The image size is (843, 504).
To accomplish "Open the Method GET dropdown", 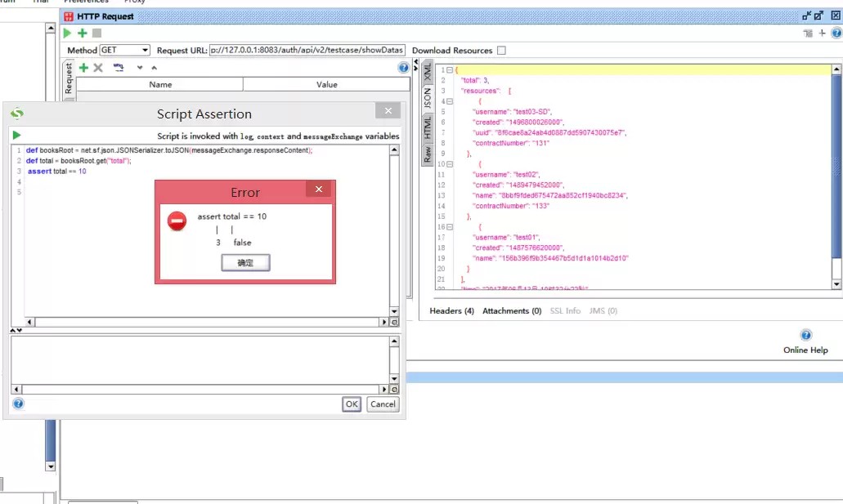I will click(125, 50).
